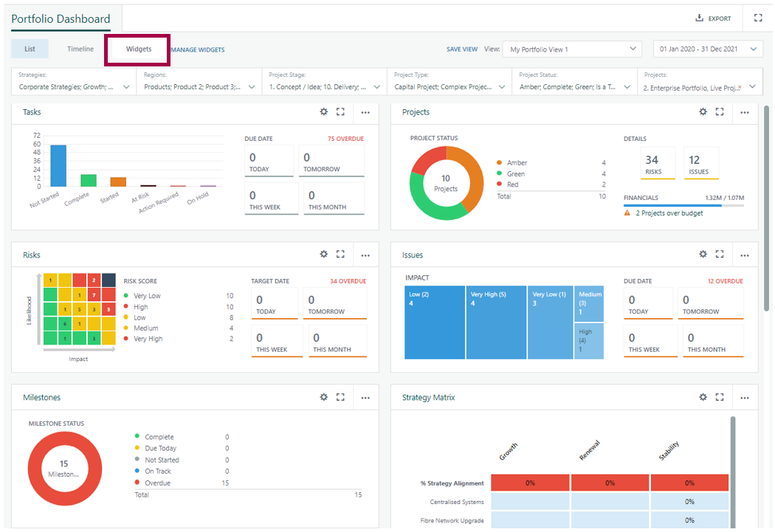Open the Project Status filter dropdown
Image resolution: width=775 pixels, height=532 pixels.
tap(575, 82)
